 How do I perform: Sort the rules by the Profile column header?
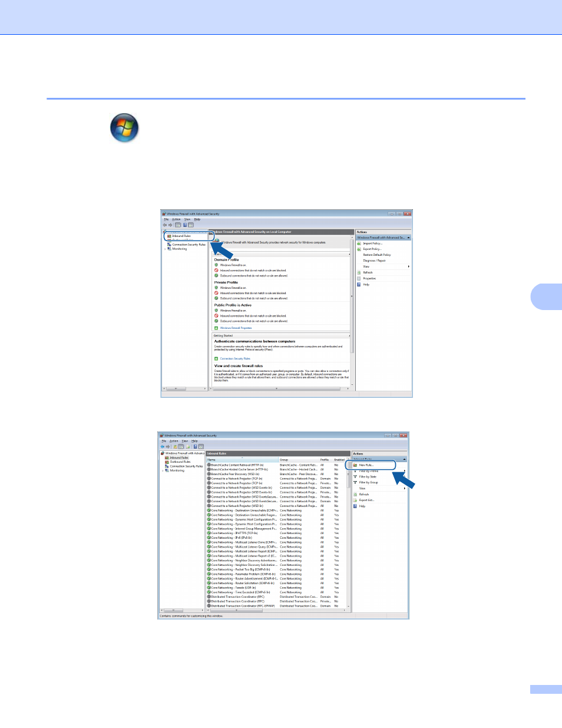tap(326, 460)
